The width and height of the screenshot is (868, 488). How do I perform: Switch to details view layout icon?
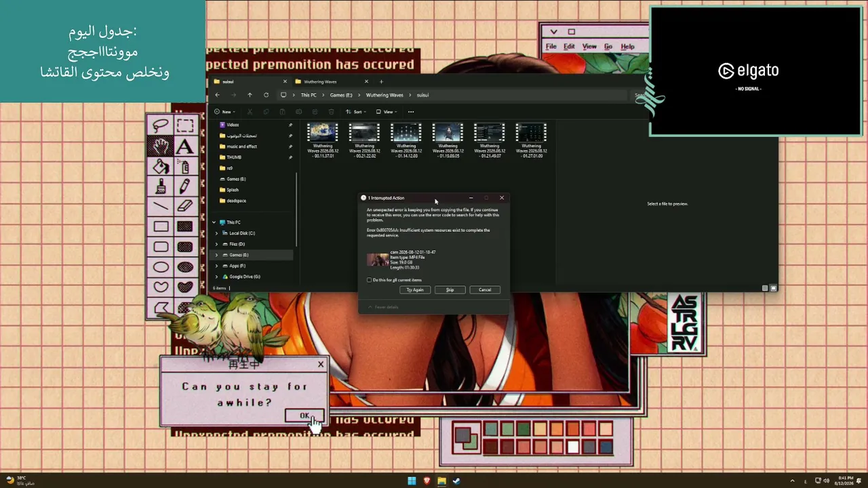click(x=765, y=288)
